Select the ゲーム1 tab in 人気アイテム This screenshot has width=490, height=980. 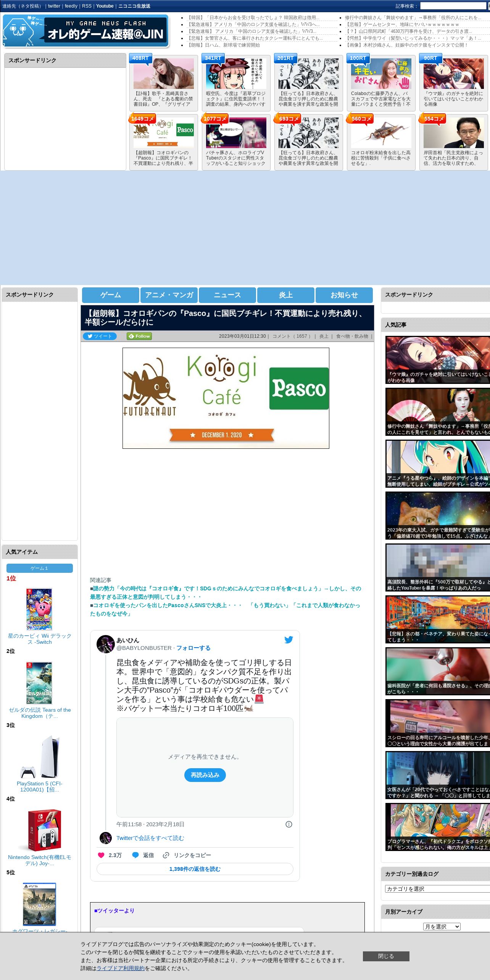pos(40,568)
